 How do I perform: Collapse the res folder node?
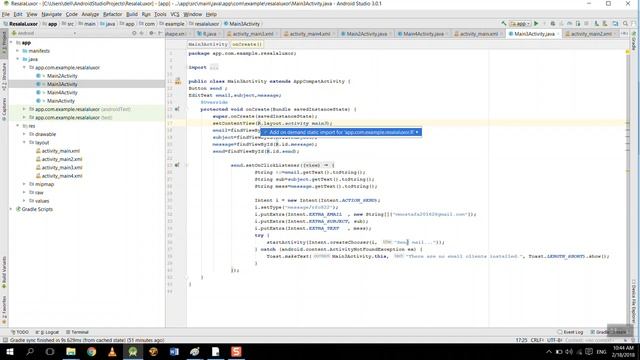(18, 126)
